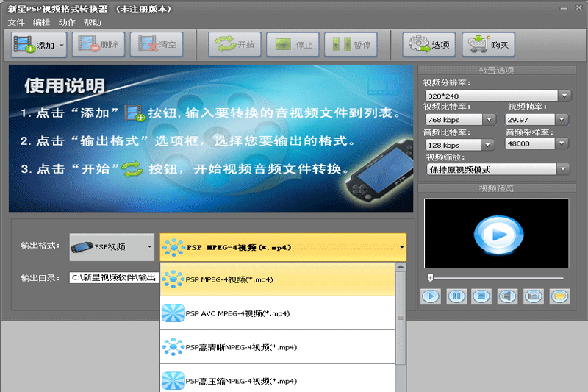Collapse the PSP MPEG-4视频 format combo box
This screenshot has width=588, height=392.
283,247
